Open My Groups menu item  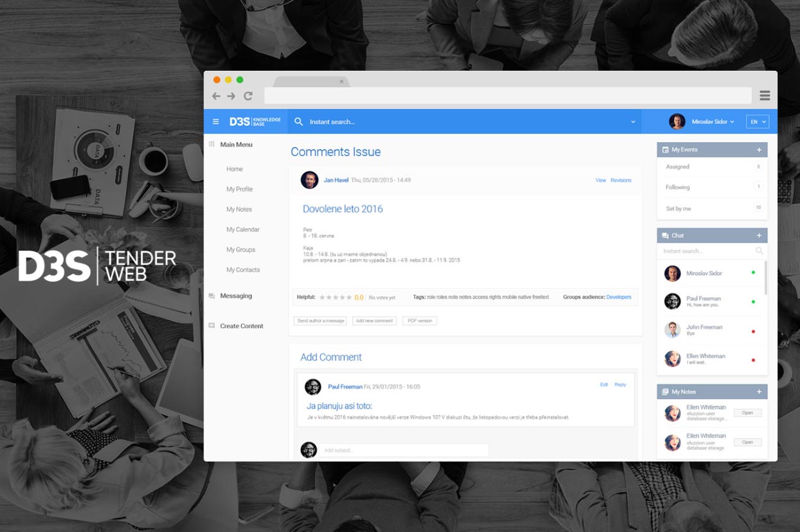tap(241, 249)
